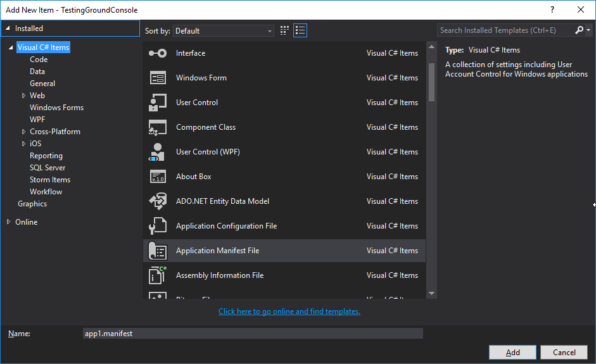This screenshot has width=596, height=364.
Task: Click the go online and find templates link
Action: [289, 311]
